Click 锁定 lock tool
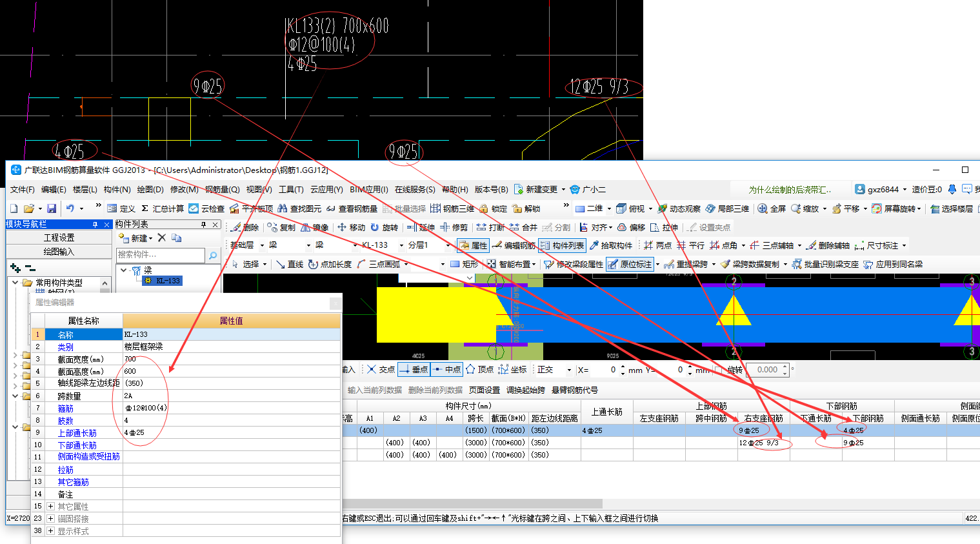This screenshot has height=544, width=980. (493, 208)
